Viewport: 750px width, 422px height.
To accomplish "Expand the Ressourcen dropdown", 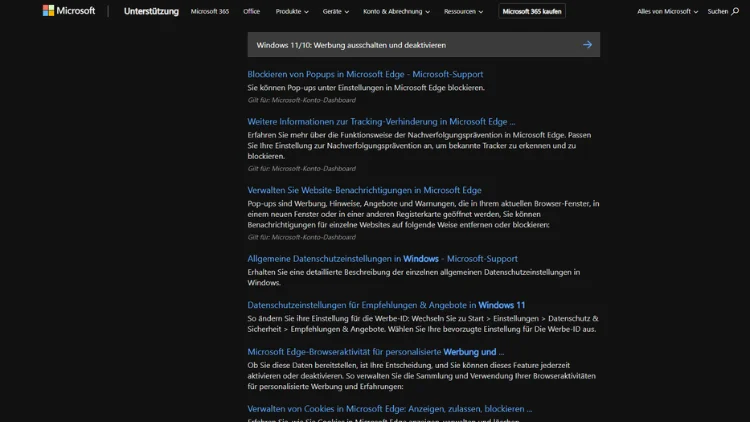I will click(x=463, y=11).
